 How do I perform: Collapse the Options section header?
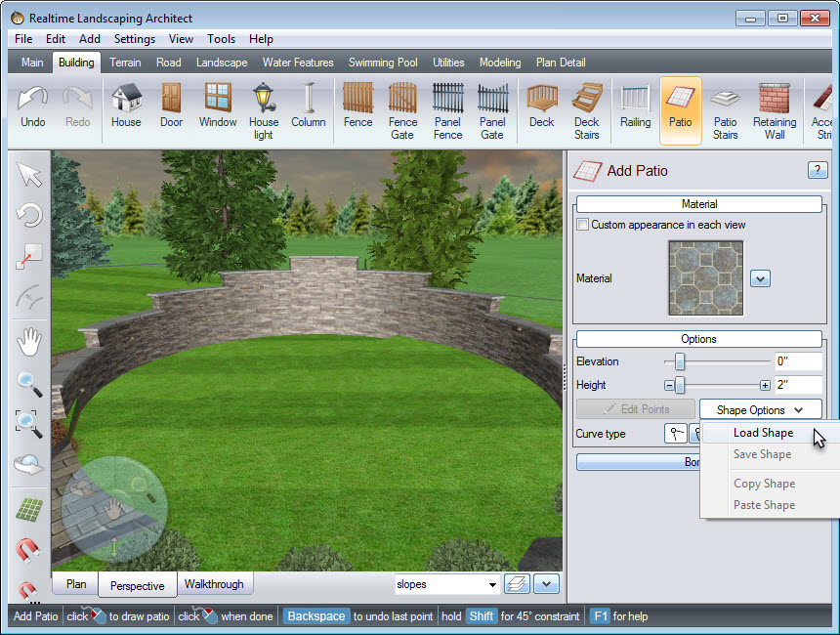coord(699,339)
